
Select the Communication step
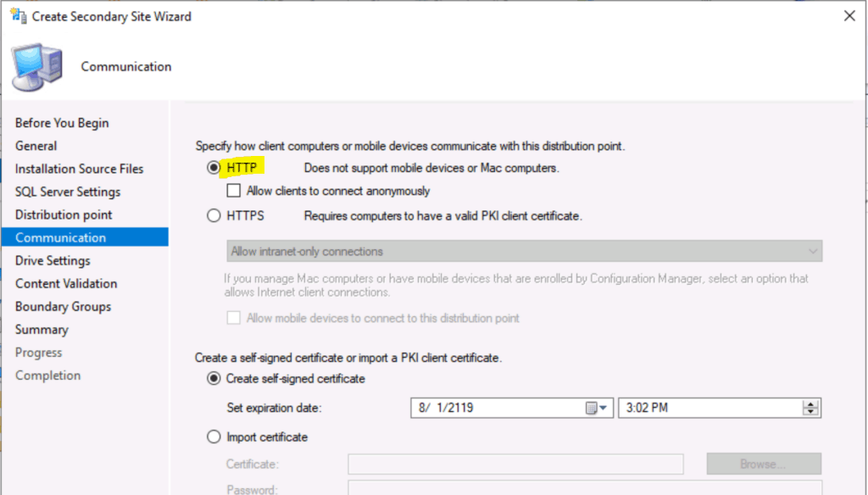click(86, 237)
